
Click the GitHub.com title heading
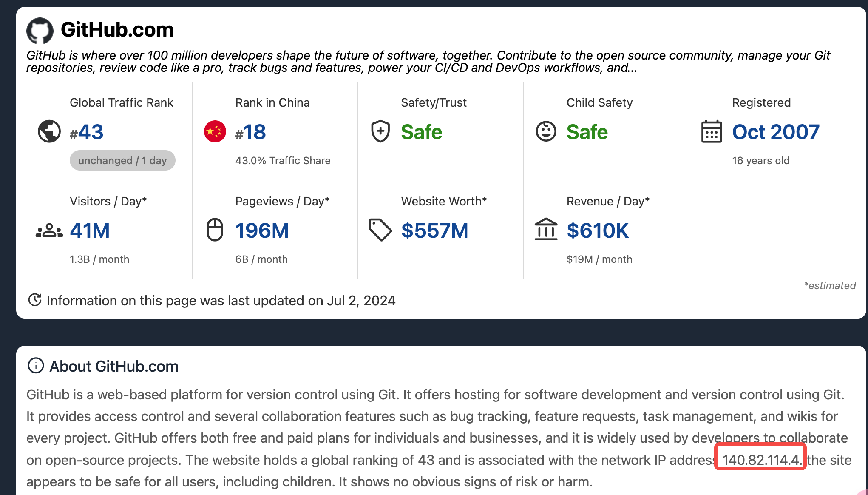click(117, 30)
